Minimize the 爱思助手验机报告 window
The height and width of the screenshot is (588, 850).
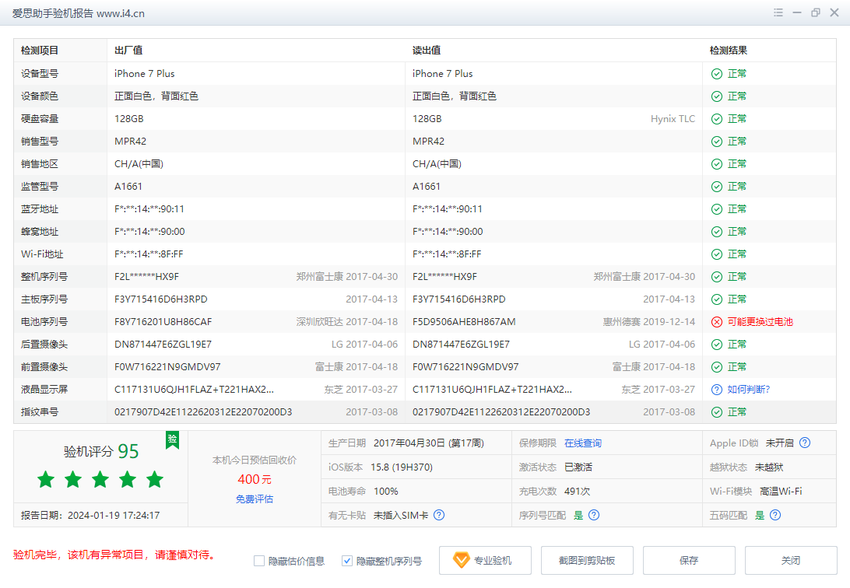point(797,12)
